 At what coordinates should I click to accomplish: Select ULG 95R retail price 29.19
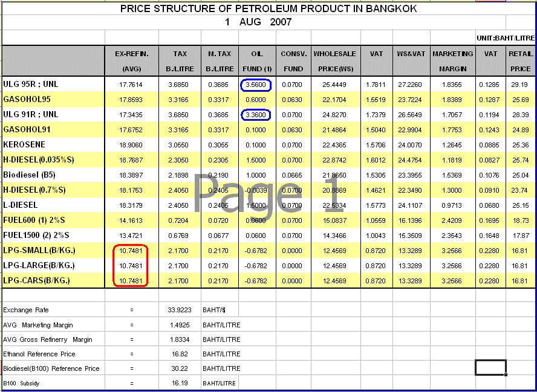tap(520, 85)
